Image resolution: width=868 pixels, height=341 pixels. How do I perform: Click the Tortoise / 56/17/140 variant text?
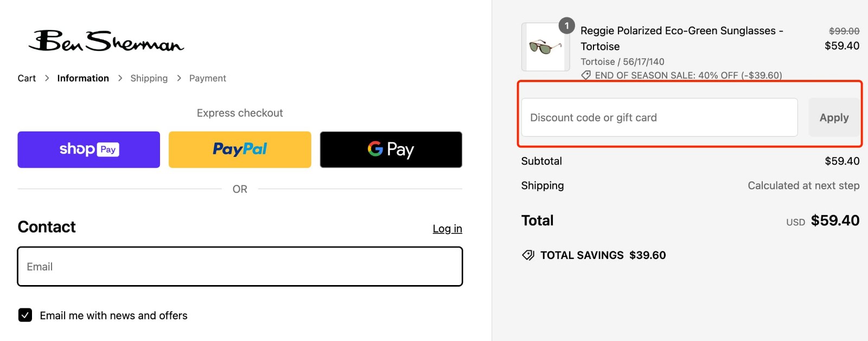tap(621, 61)
